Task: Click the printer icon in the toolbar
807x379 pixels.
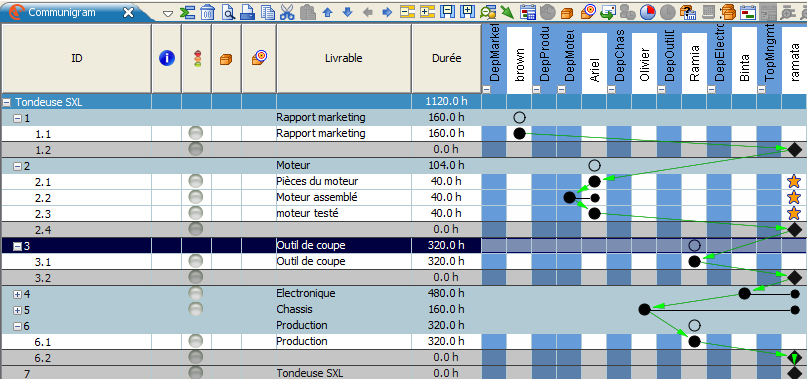Action: pyautogui.click(x=248, y=12)
